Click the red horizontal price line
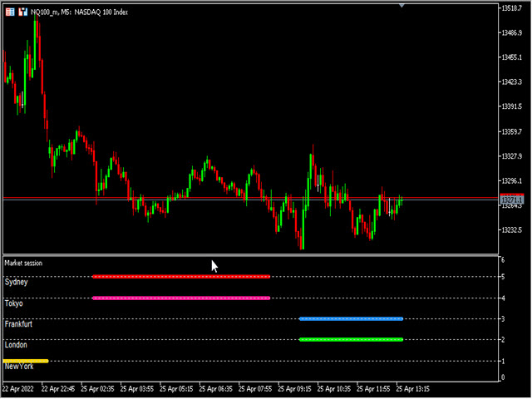 pos(250,198)
